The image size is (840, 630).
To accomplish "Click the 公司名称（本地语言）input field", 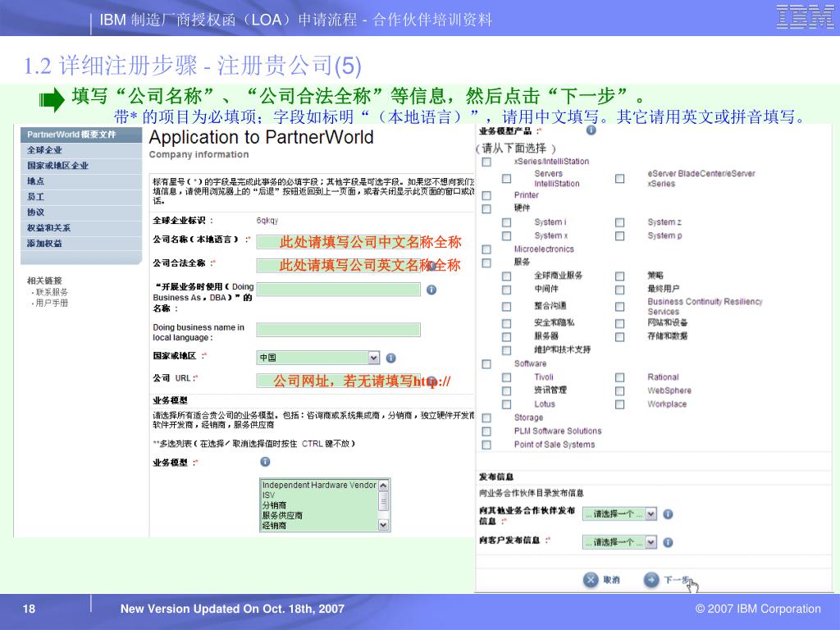I will point(339,242).
